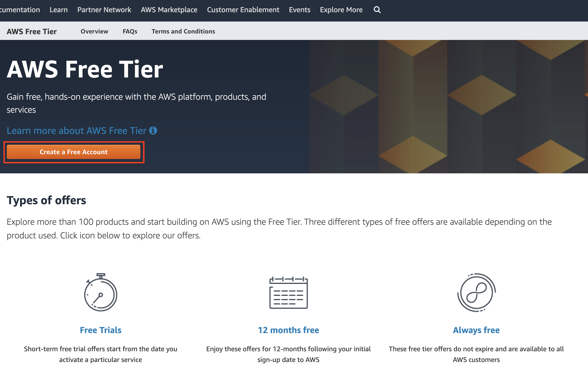Click the Gain free, hands-on experience tagline
This screenshot has width=588, height=373.
[136, 103]
